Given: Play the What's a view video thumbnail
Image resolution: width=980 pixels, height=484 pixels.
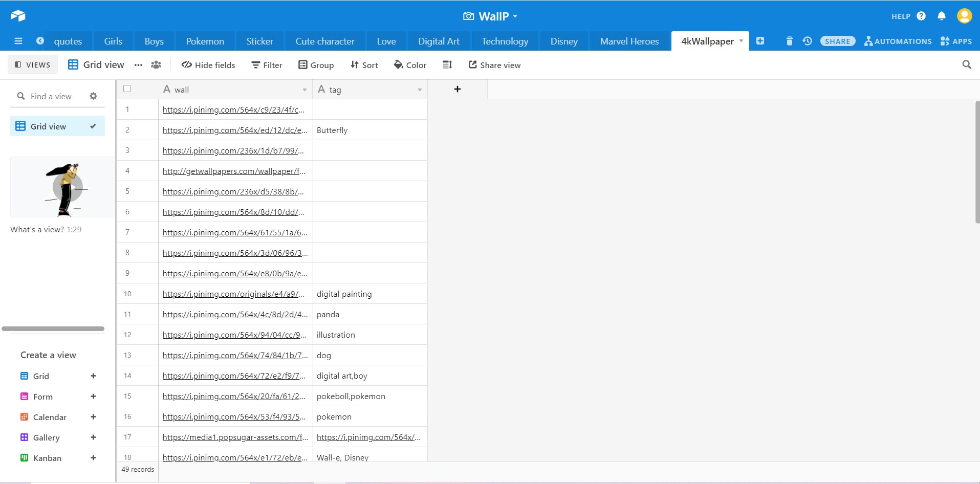Looking at the screenshot, I should pos(68,188).
